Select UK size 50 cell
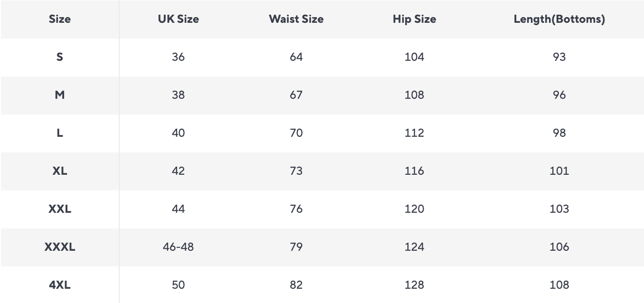Image resolution: width=644 pixels, height=303 pixels. tap(178, 285)
